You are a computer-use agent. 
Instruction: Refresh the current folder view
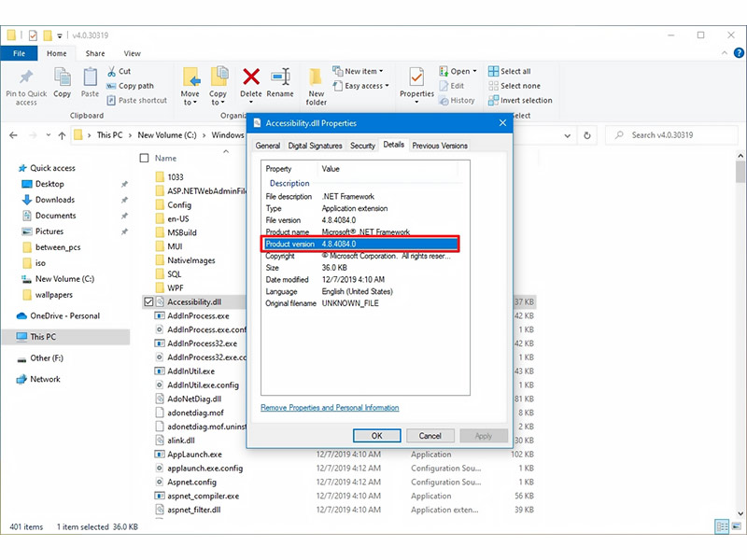pos(587,135)
